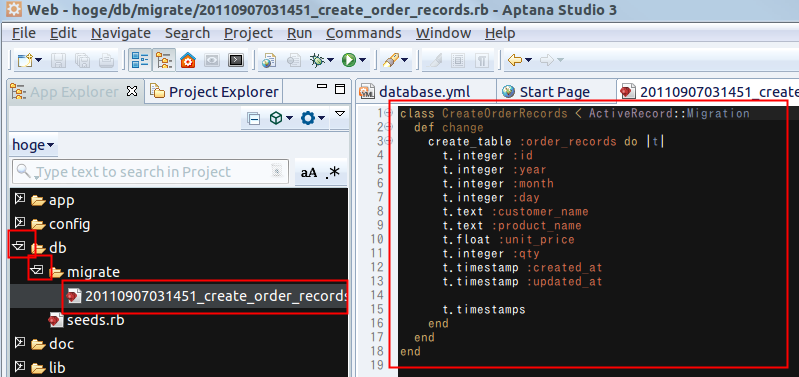Image resolution: width=799 pixels, height=377 pixels.
Task: Open the Debug dropdown arrow
Action: click(330, 61)
